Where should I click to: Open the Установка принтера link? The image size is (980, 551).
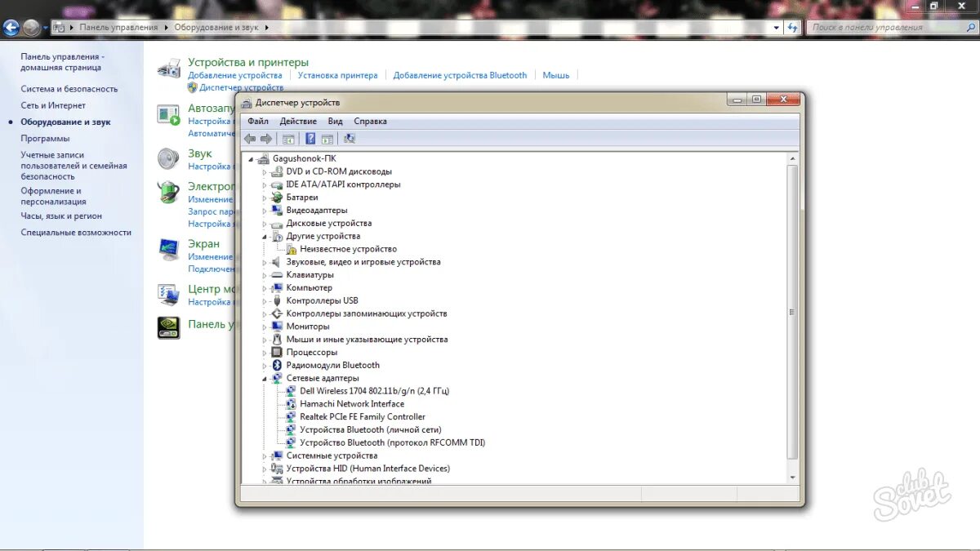[338, 75]
